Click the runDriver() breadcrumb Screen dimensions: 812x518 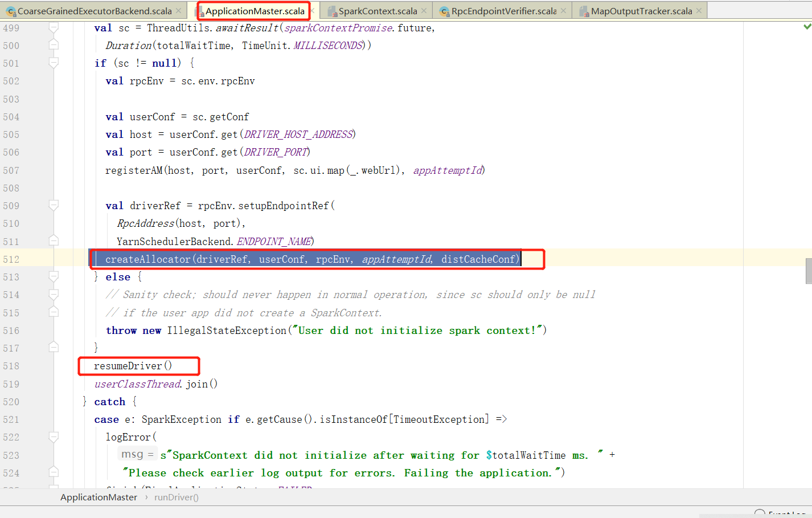click(x=177, y=497)
